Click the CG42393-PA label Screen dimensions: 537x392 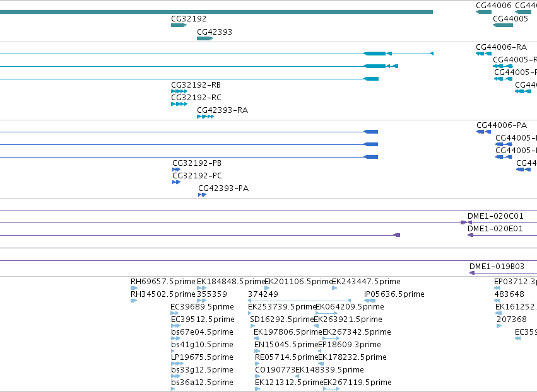point(223,188)
